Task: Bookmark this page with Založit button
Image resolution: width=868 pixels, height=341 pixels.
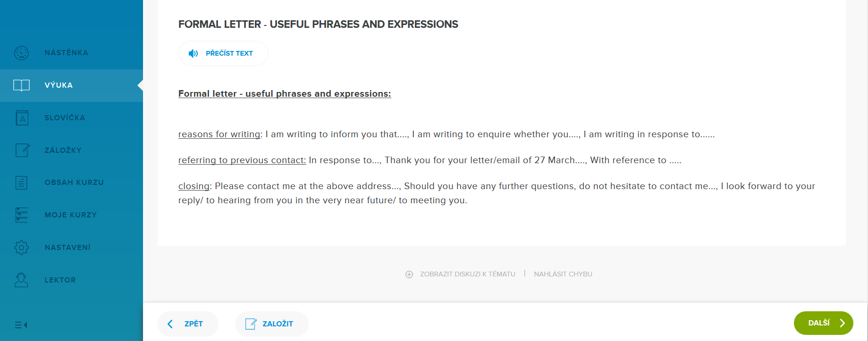Action: (x=271, y=324)
